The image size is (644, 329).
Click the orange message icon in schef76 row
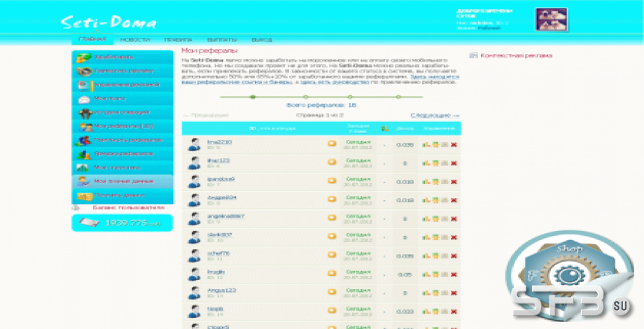click(x=332, y=255)
